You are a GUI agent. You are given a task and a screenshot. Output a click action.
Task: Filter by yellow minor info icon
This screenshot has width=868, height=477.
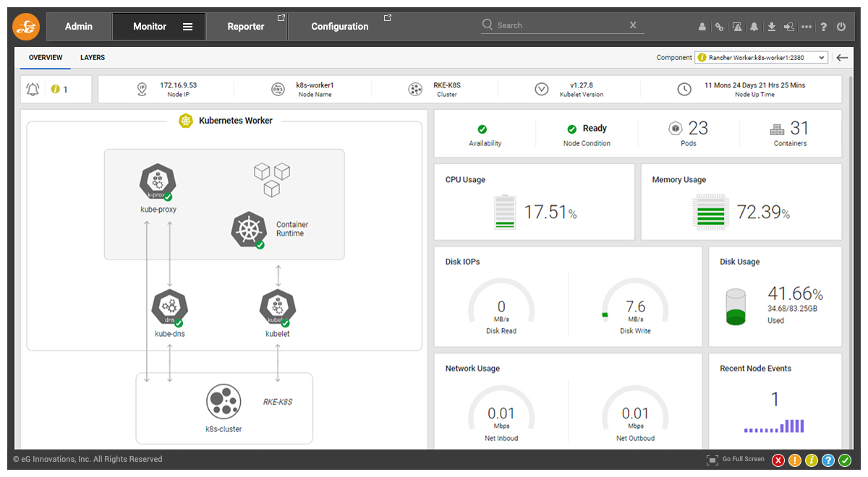812,460
